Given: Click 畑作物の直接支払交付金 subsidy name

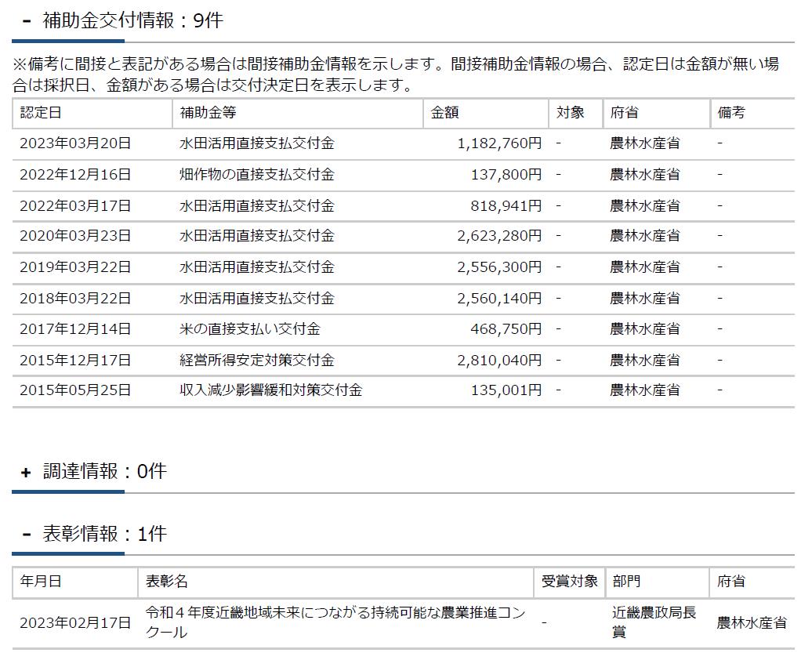Looking at the screenshot, I should tap(257, 175).
